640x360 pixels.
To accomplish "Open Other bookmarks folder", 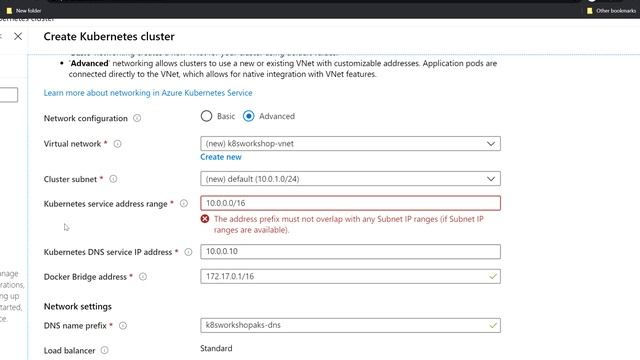I will (611, 11).
